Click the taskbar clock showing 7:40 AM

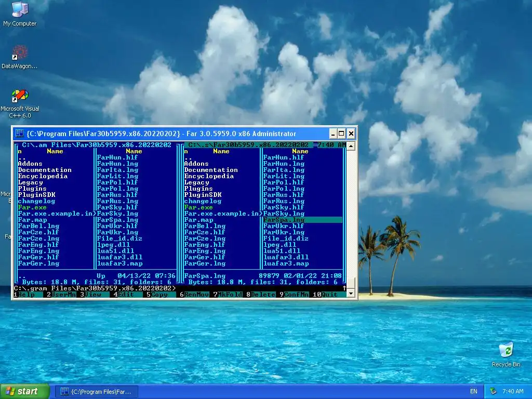tap(513, 391)
